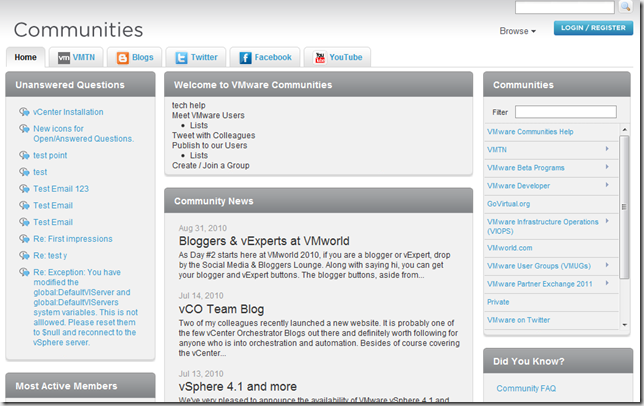Open the Facebook tab
The width and height of the screenshot is (644, 406).
pos(265,57)
